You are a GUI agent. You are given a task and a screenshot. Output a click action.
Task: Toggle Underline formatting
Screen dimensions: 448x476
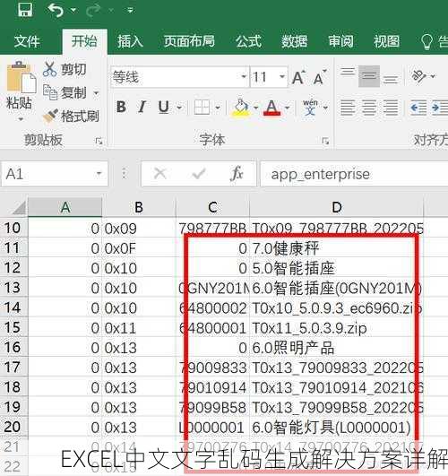[164, 107]
